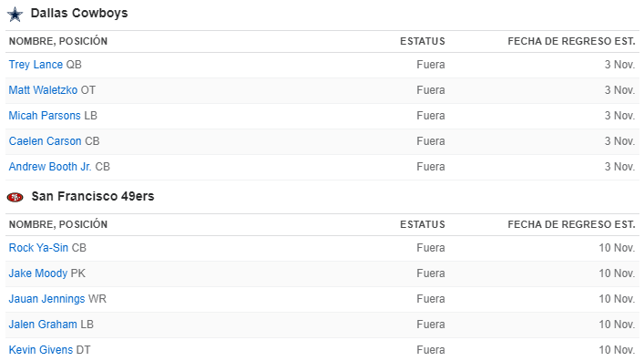Screen dimensions: 644x361
Task: Open Kevin Givens profile link
Action: [x=41, y=350]
